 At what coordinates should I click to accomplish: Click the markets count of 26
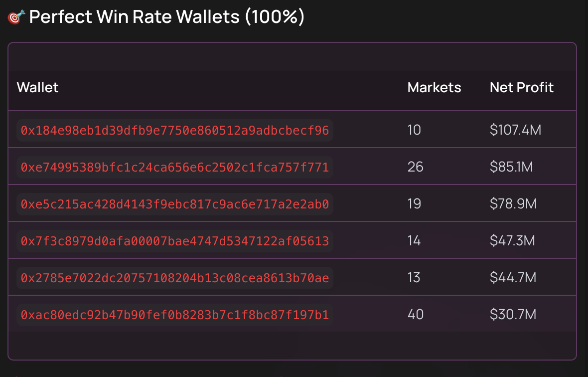click(415, 167)
